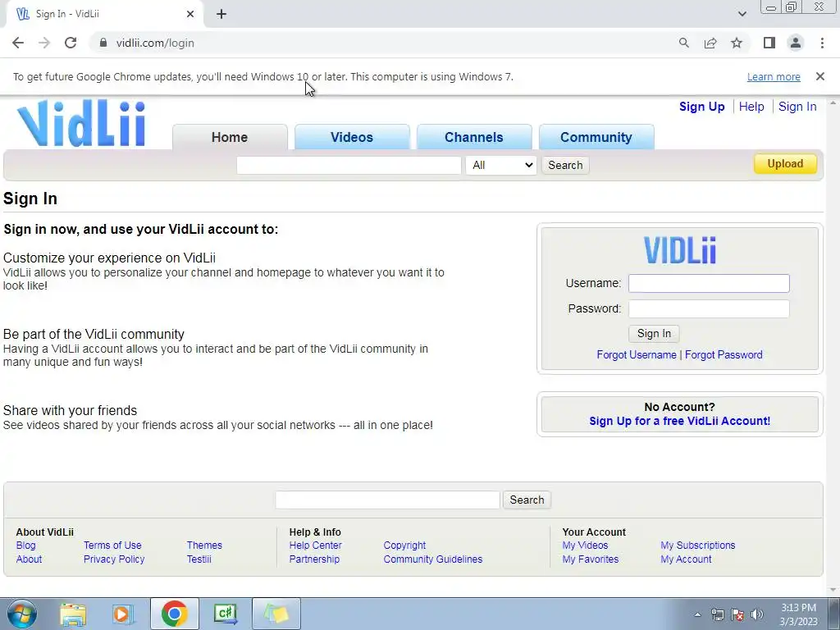Image resolution: width=840 pixels, height=630 pixels.
Task: Click the share page icon in address bar
Action: point(710,43)
